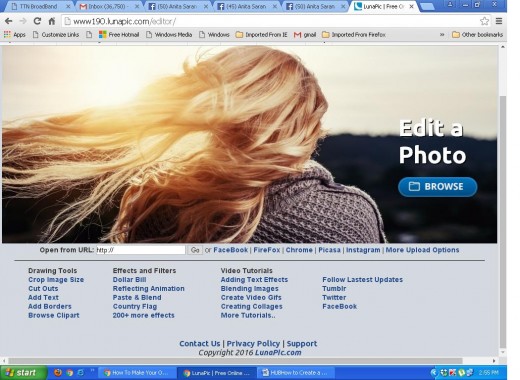Click the BROWSE button to upload a photo
This screenshot has width=520, height=380.
click(437, 187)
